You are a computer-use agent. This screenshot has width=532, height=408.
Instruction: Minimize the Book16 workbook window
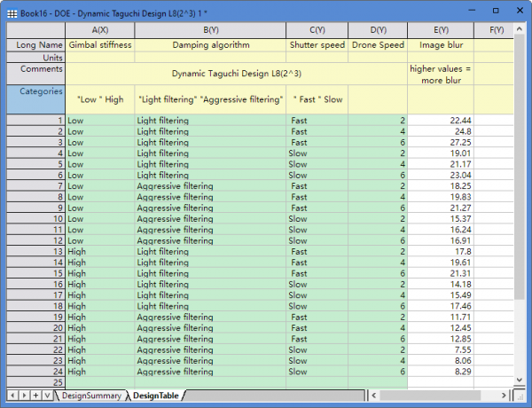[472, 11]
